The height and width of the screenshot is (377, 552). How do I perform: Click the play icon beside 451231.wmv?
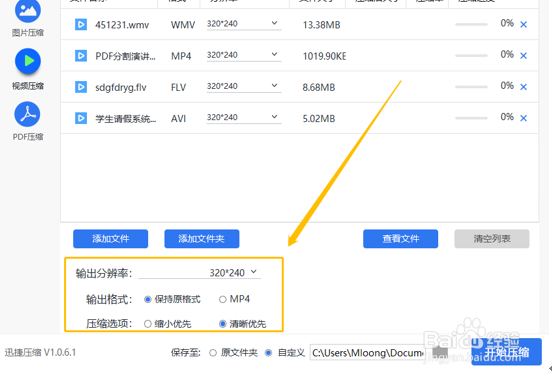pos(81,25)
